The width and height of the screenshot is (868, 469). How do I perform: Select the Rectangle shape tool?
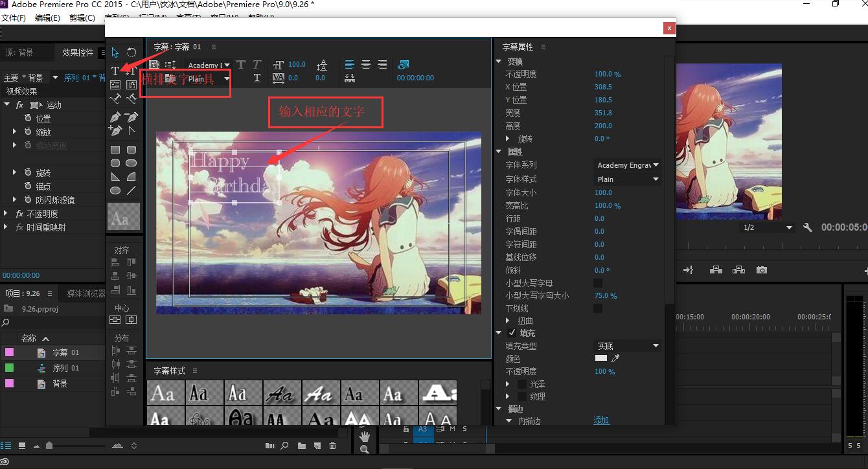(115, 150)
